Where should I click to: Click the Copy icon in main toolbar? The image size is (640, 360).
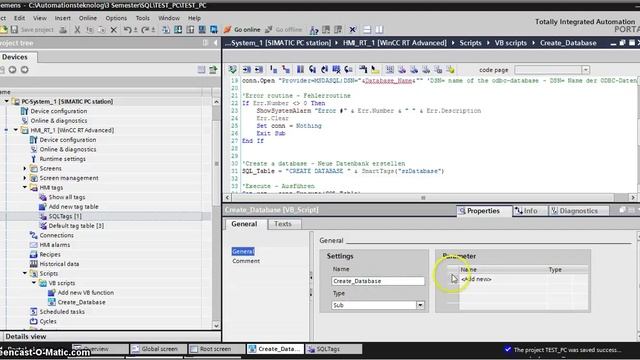90,29
